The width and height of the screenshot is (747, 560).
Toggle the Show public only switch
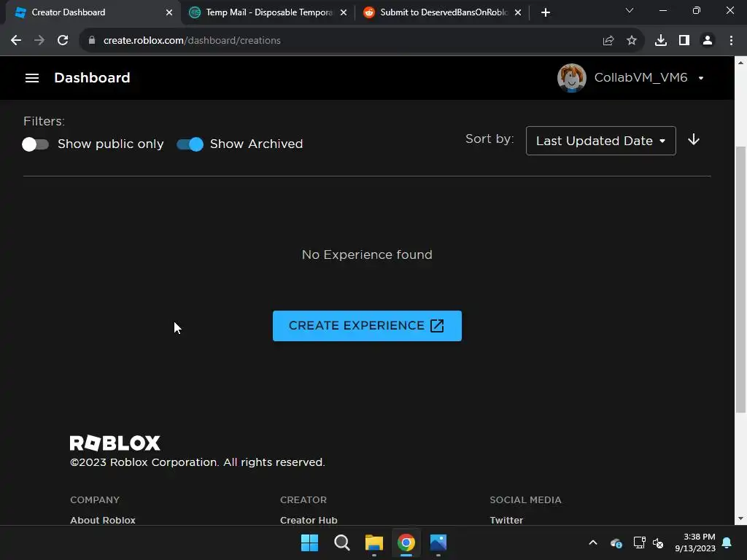tap(35, 144)
